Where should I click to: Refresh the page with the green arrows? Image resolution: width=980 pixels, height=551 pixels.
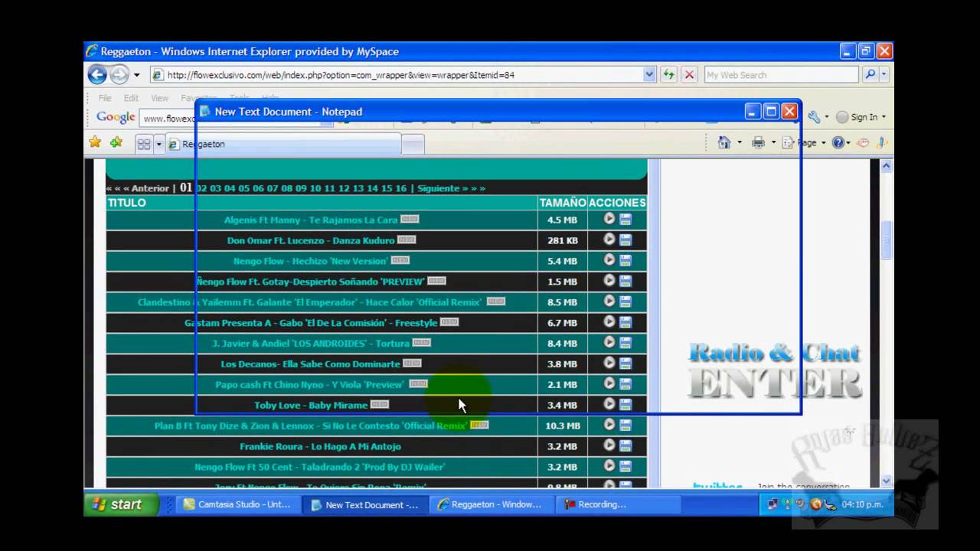(x=669, y=74)
